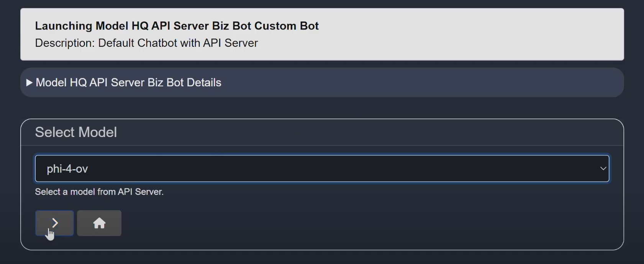Proceed with the right chevron icon

[55, 223]
